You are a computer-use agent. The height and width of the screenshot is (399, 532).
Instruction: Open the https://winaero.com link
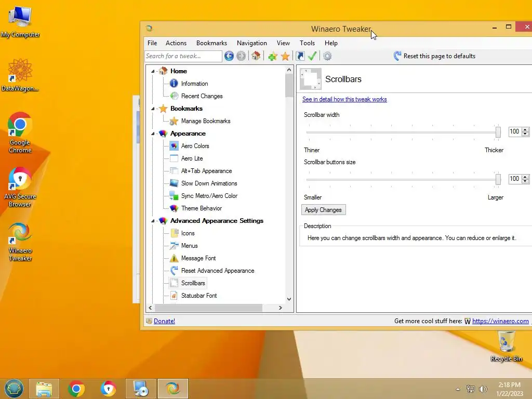coord(500,321)
